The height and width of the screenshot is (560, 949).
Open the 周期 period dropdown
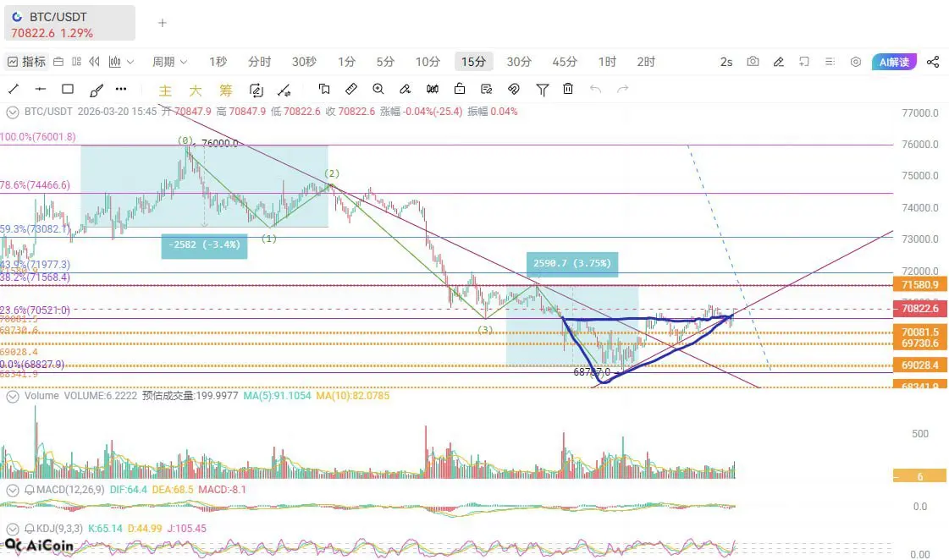tap(169, 62)
